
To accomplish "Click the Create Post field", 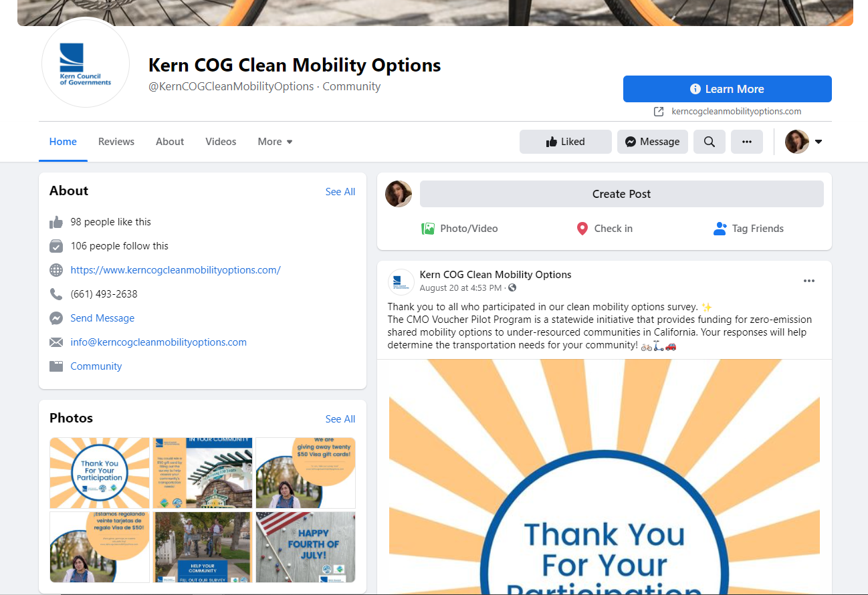I will click(x=622, y=194).
